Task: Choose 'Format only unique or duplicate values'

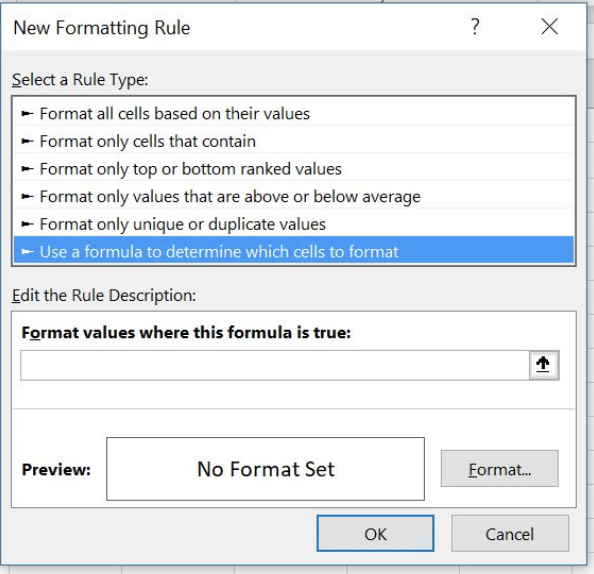Action: pyautogui.click(x=294, y=224)
